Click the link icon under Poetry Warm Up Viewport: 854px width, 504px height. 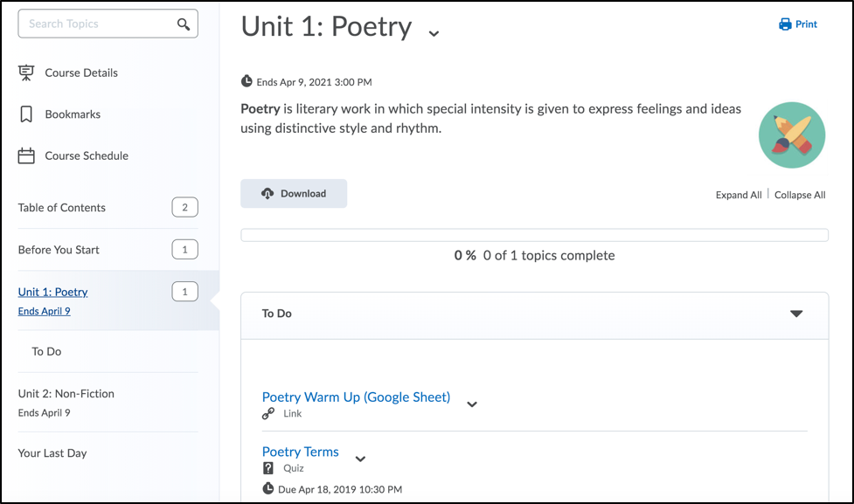269,414
